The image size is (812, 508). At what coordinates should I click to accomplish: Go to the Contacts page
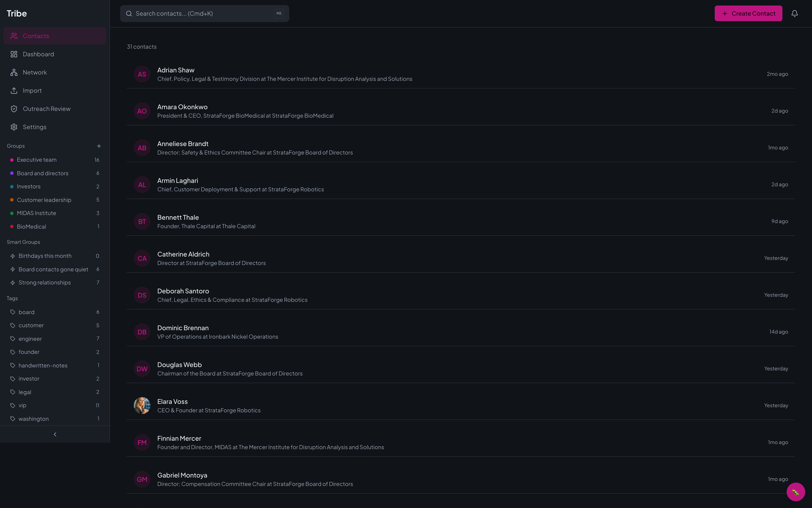[x=55, y=36]
